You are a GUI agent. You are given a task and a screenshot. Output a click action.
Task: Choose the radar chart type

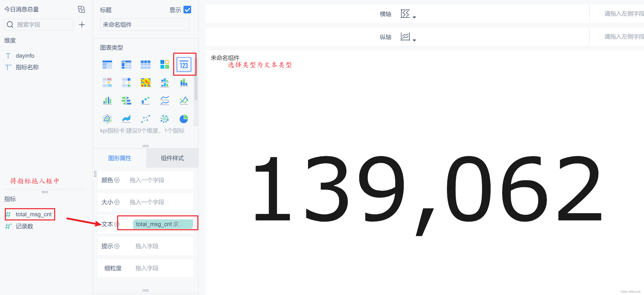(107, 119)
